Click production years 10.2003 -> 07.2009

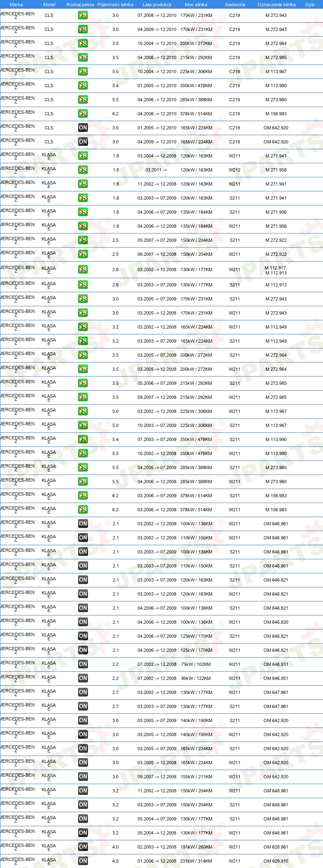click(x=157, y=425)
